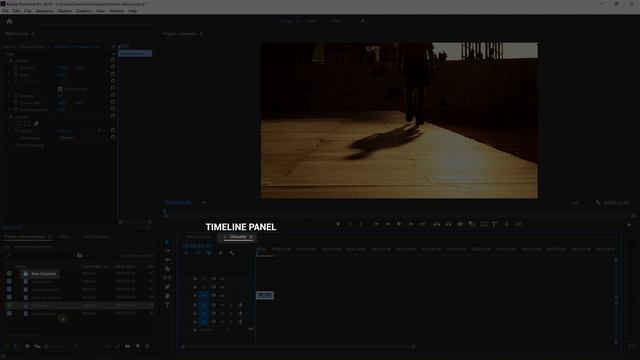Click the Extract button

(449, 224)
